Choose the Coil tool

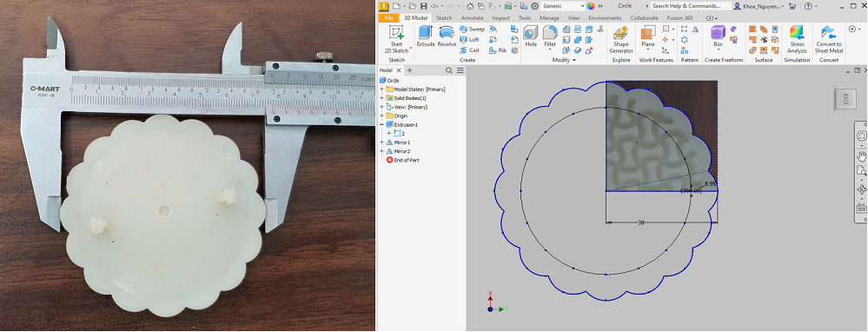point(469,50)
